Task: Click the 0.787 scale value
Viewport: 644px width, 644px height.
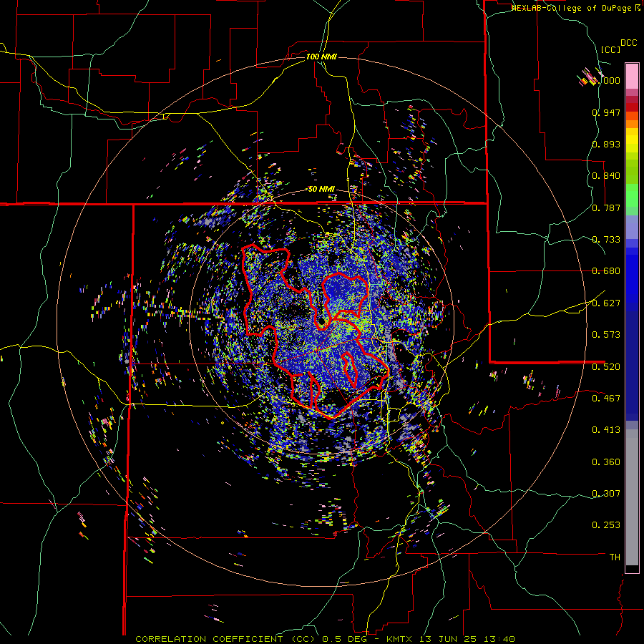Action: [x=606, y=208]
